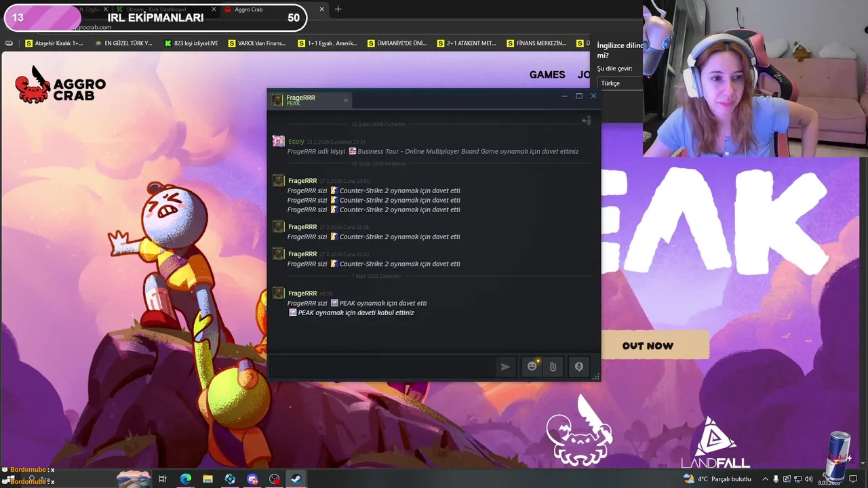This screenshot has height=488, width=868.
Task: Open the '823 kişi izliyorLIVE' bookmark
Action: click(191, 43)
